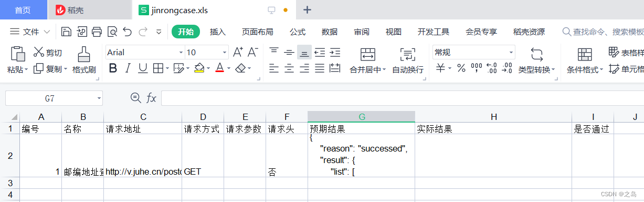Align text to the left
Screen dimensions: 644x202
pos(273,68)
